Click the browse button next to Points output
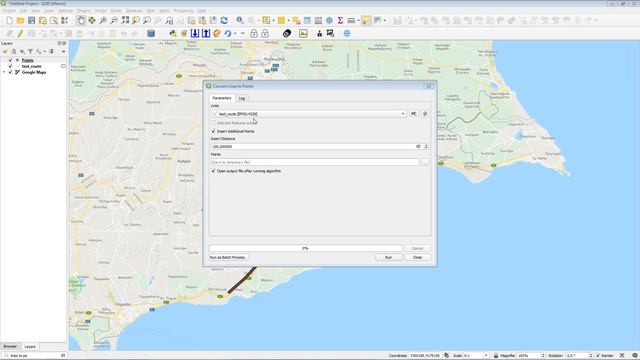The image size is (640, 360). point(425,162)
